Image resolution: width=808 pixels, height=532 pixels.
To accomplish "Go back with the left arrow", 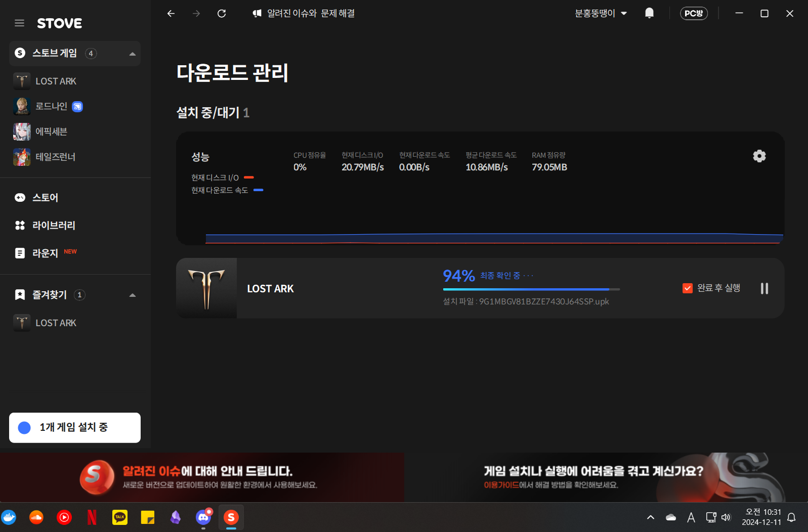I will click(171, 14).
